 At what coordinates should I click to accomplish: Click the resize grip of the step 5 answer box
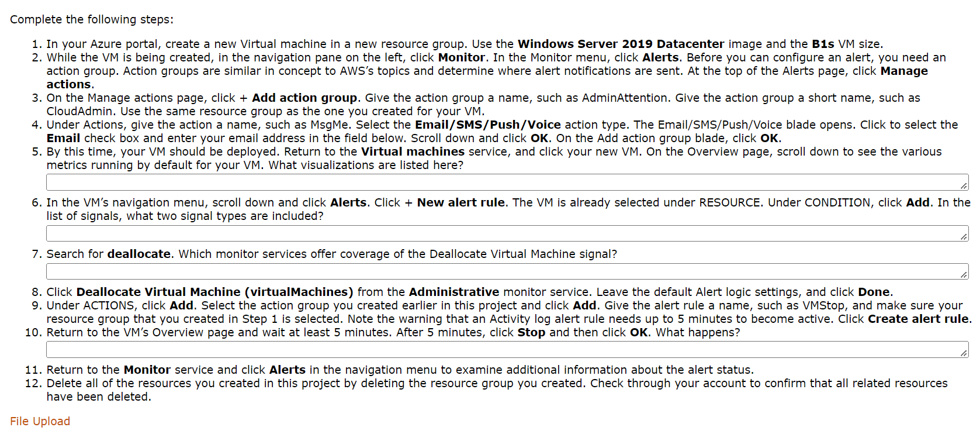click(x=964, y=186)
